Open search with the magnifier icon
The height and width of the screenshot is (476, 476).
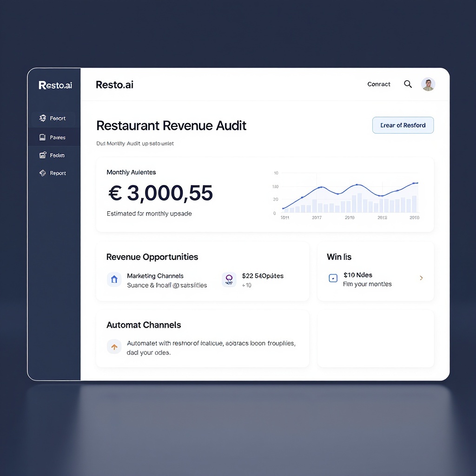[408, 84]
